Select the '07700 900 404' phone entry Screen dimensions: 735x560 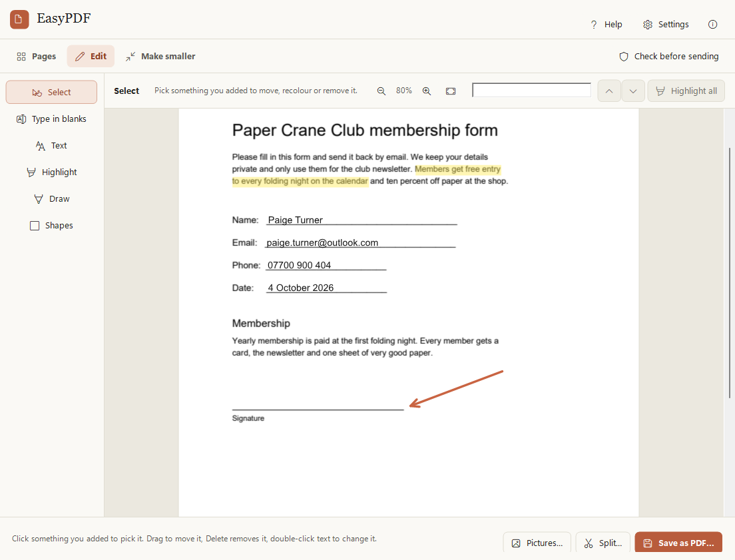pos(299,265)
